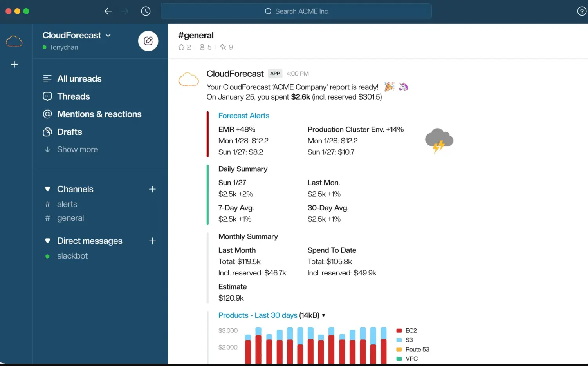588x366 pixels.
Task: View the 9 pinned items
Action: 226,47
